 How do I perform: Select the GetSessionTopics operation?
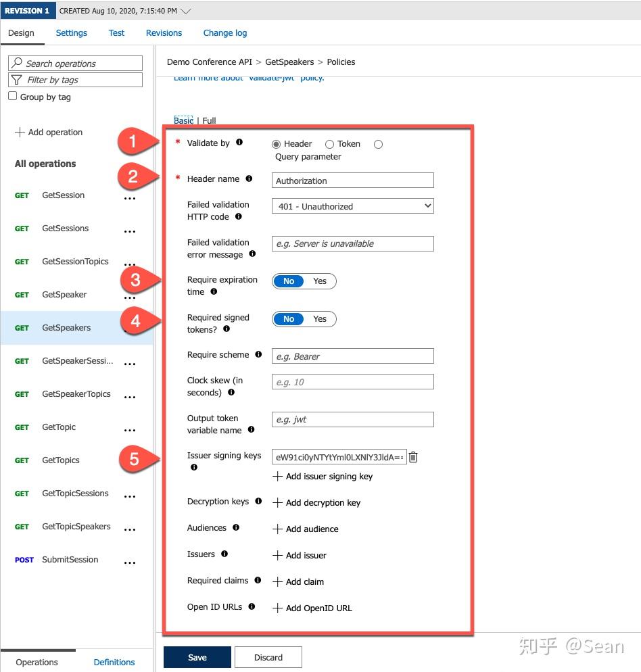pyautogui.click(x=75, y=262)
